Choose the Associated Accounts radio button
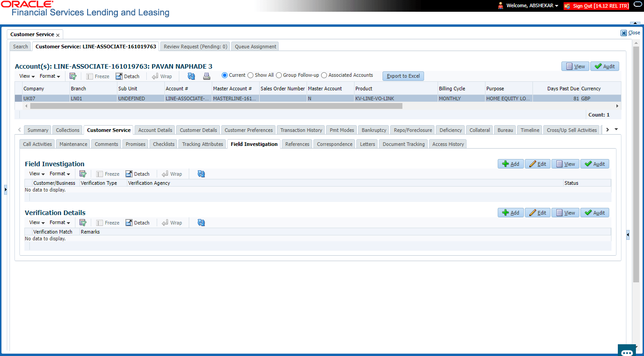The height and width of the screenshot is (356, 644). 324,75
